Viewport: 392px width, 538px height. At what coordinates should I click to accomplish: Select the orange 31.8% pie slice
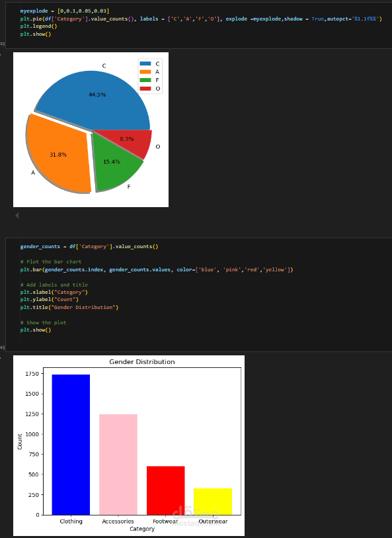(x=58, y=154)
